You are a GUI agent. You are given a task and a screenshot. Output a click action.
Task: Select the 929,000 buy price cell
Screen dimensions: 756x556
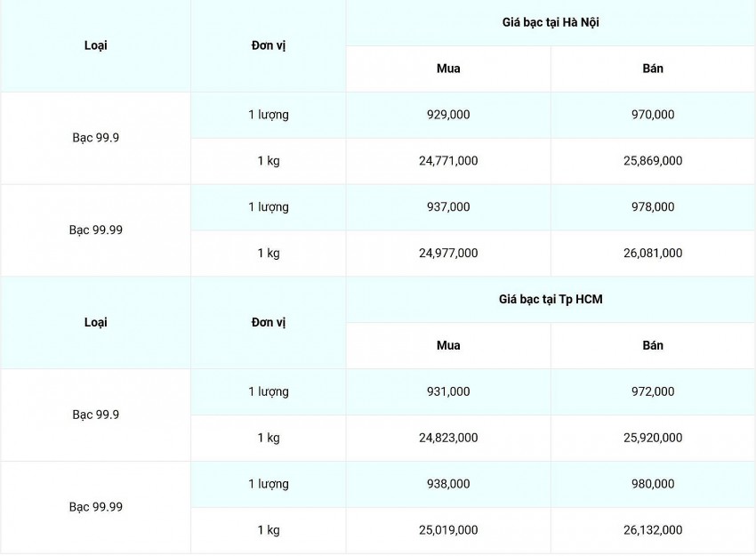(x=448, y=115)
